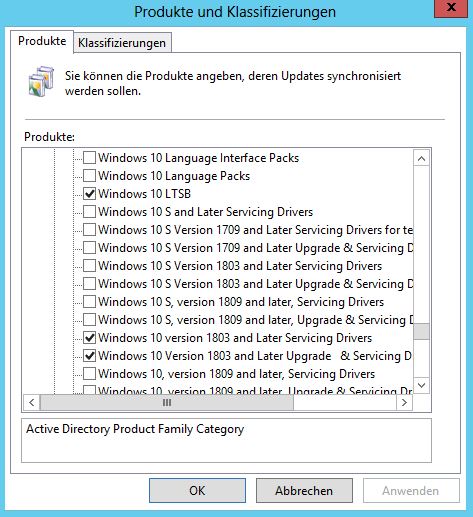Uncheck Windows 10 Version 1803 Upgrade & Servicing checkbox
The width and height of the screenshot is (473, 517).
click(89, 355)
